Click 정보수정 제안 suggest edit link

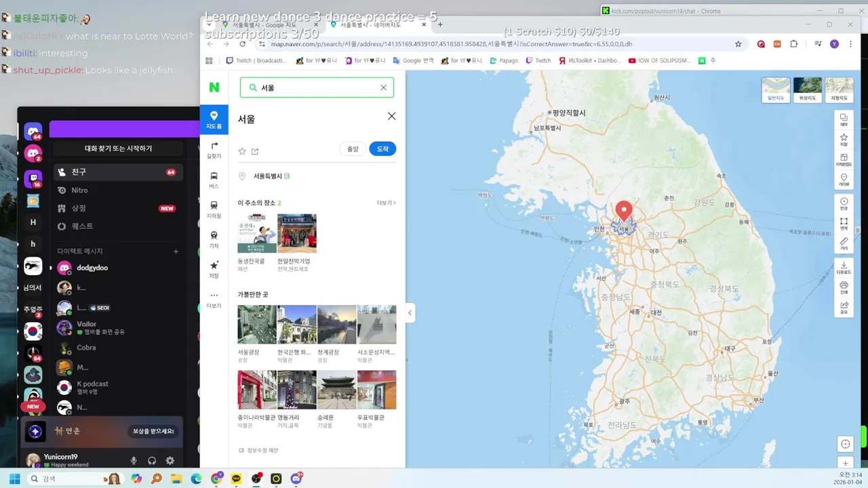(258, 450)
